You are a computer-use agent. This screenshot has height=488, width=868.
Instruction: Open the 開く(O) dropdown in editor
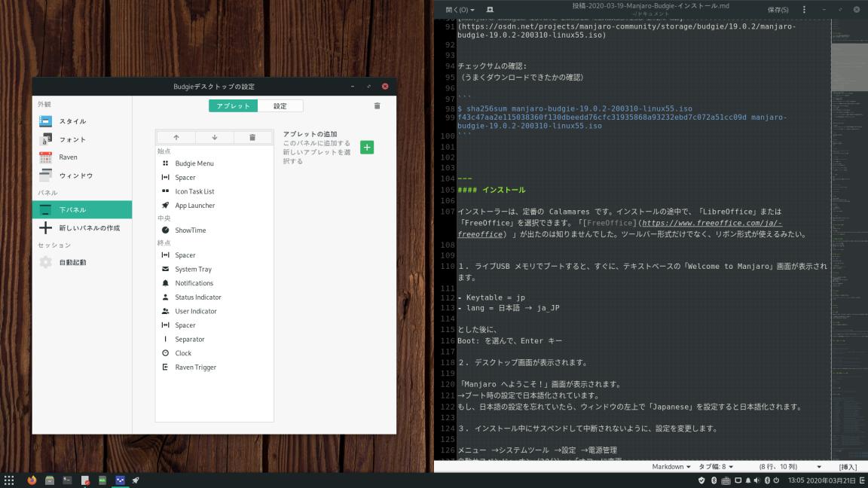click(x=460, y=9)
